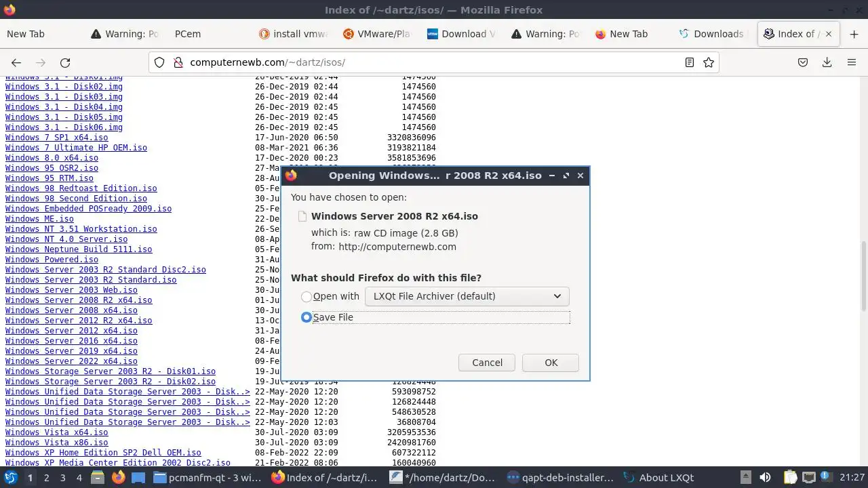This screenshot has height=488, width=868.
Task: Open the clipboard tray icon
Action: [x=790, y=478]
